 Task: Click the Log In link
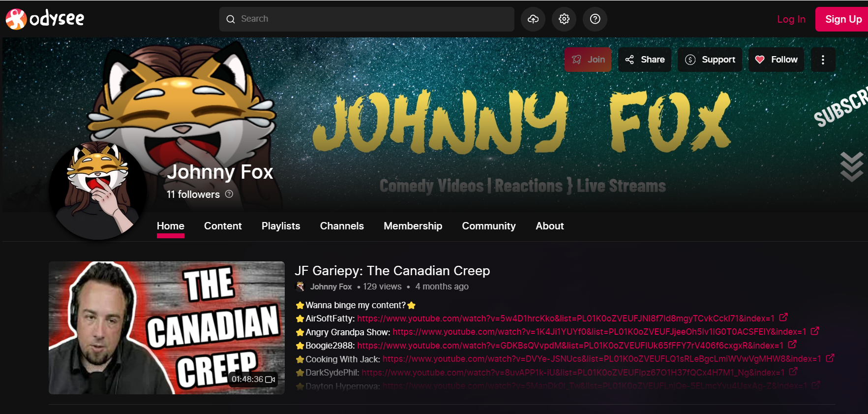tap(791, 19)
